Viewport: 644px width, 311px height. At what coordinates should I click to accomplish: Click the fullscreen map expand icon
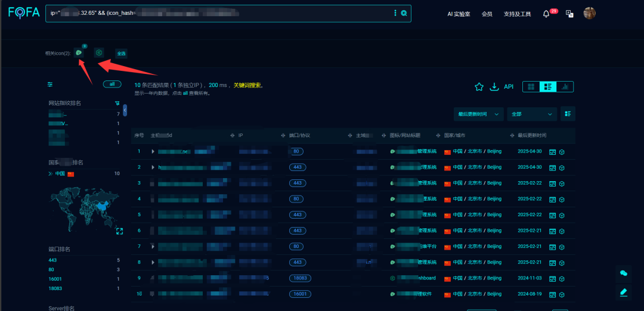(x=119, y=231)
